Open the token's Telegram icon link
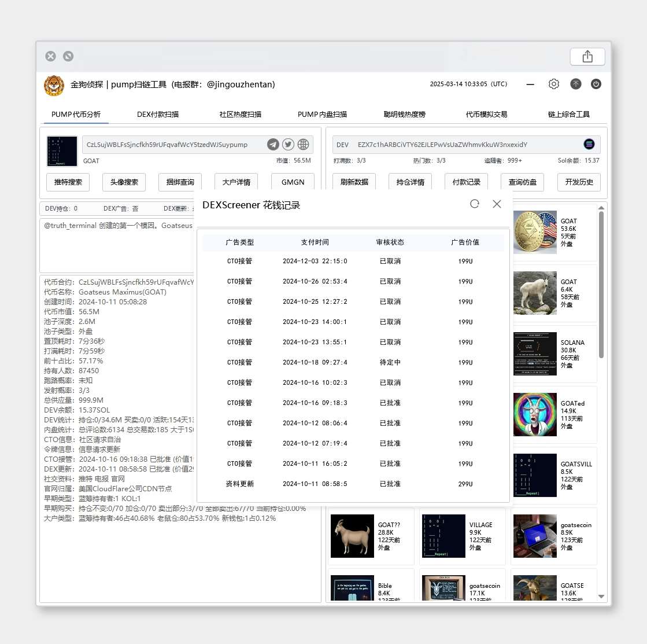The image size is (647, 644). click(273, 145)
